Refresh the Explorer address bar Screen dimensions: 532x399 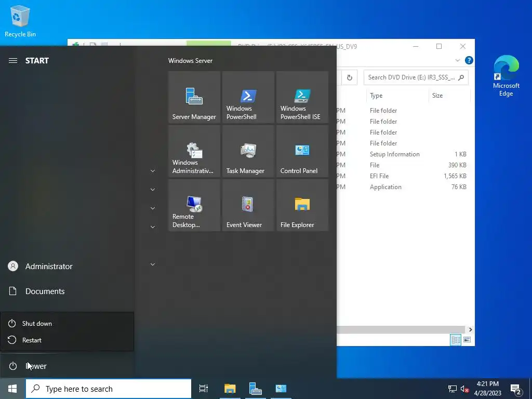tap(349, 78)
